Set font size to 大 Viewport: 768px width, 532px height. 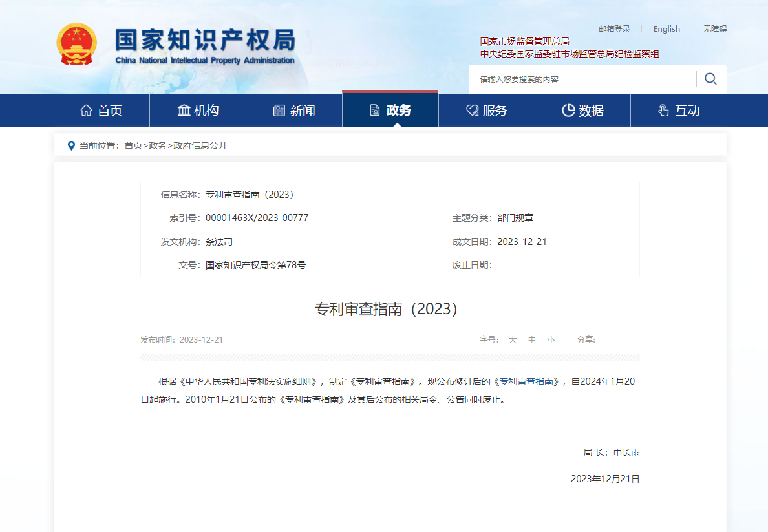click(513, 339)
